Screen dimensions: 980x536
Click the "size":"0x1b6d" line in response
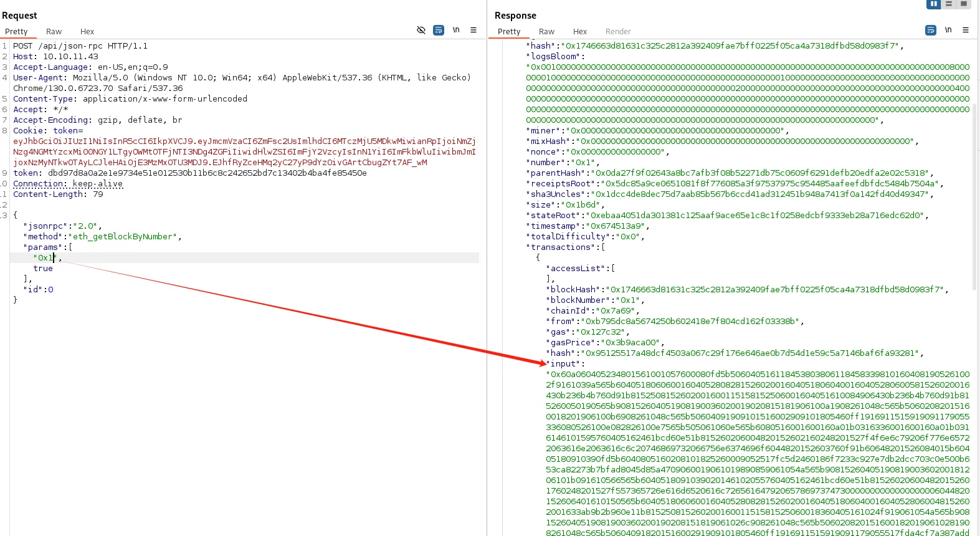(x=565, y=204)
